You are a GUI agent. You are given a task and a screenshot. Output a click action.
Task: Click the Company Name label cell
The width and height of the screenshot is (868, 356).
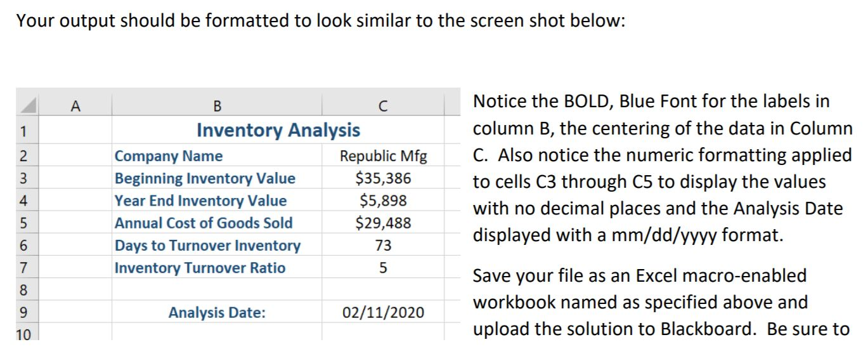tap(217, 156)
